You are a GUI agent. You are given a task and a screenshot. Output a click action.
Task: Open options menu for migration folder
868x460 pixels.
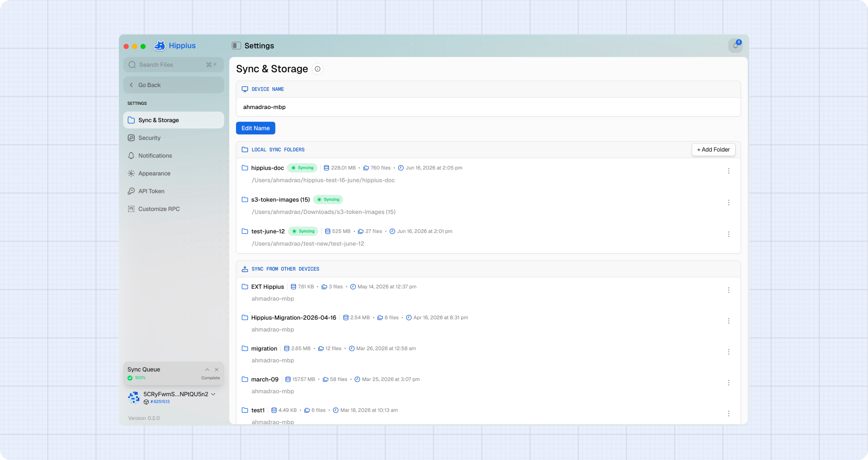point(728,352)
